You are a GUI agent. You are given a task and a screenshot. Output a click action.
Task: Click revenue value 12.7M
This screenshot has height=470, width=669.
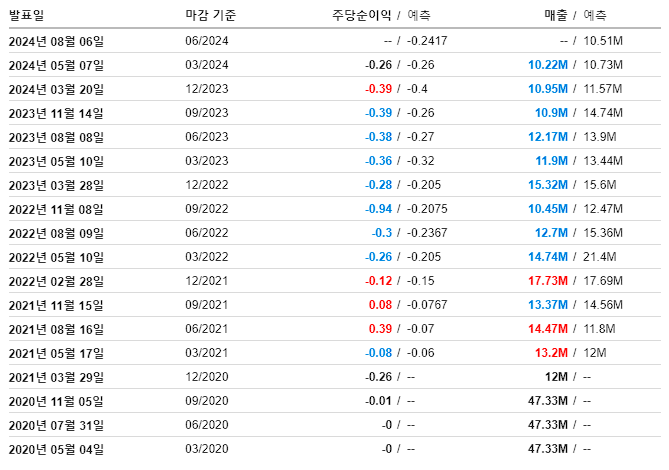tap(551, 233)
